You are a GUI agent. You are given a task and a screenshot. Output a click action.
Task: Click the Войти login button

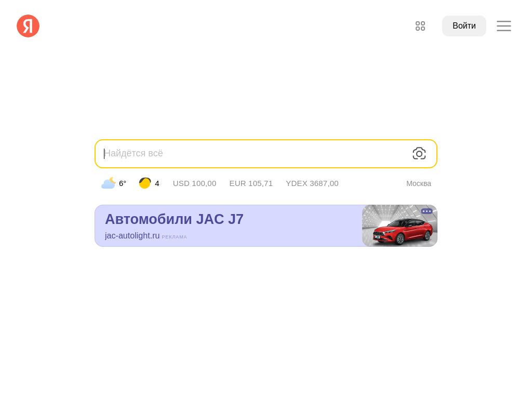[464, 26]
